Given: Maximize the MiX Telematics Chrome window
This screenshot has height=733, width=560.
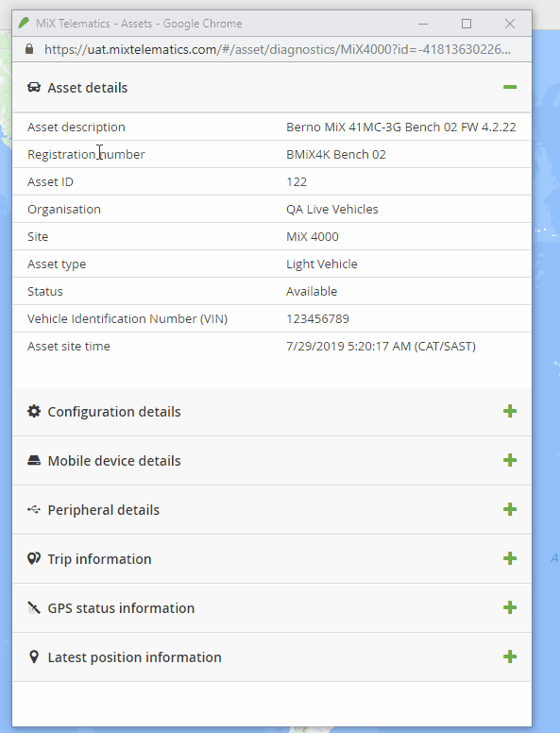Looking at the screenshot, I should [467, 24].
